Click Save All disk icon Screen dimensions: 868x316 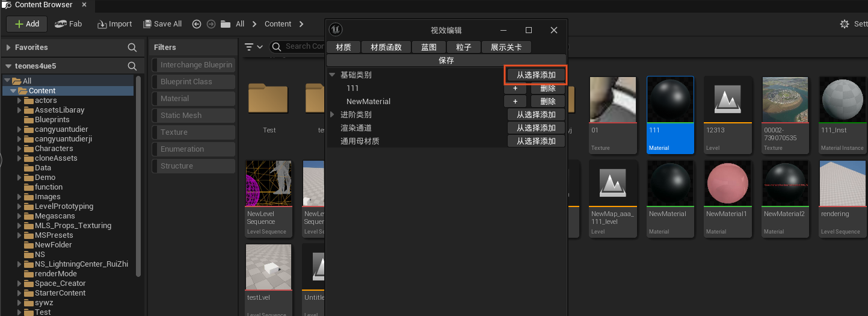point(148,24)
